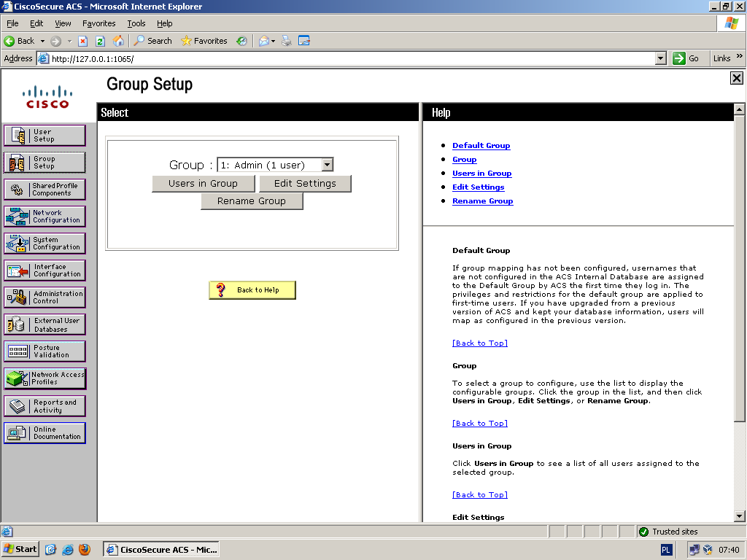Click Back to Top under Group section
This screenshot has width=747, height=560.
click(x=480, y=423)
